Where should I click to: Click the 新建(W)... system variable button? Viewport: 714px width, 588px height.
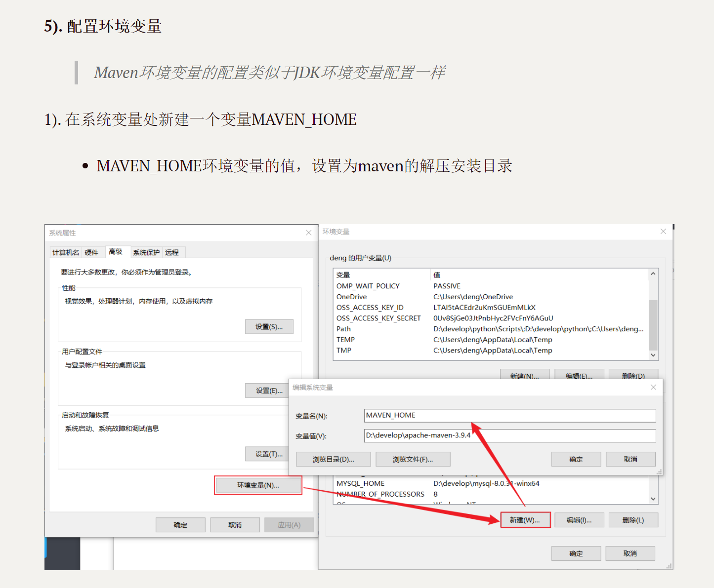525,520
